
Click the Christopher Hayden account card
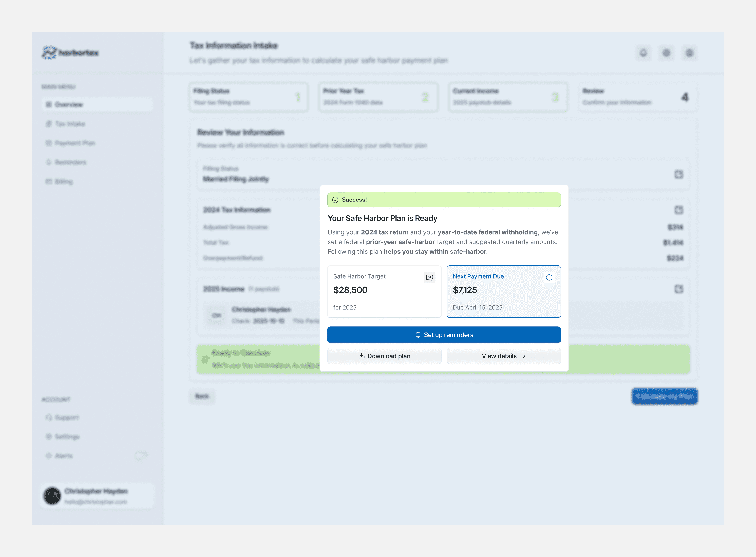tap(97, 496)
